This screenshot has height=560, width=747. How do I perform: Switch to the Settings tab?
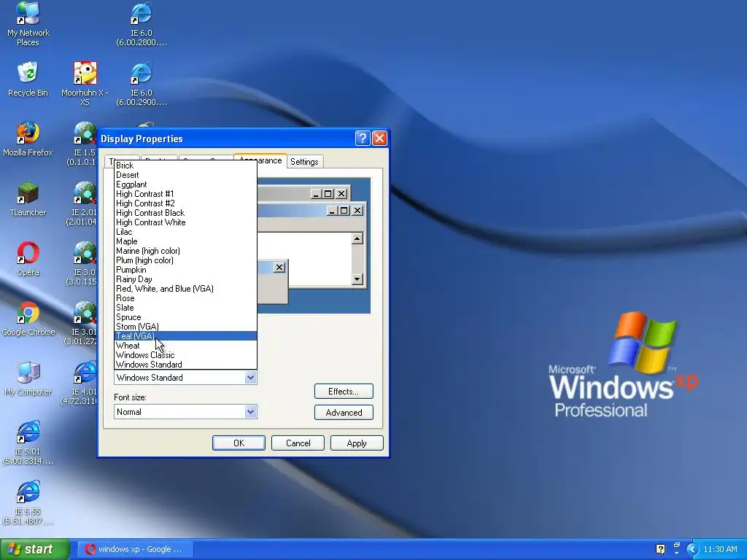click(x=304, y=161)
